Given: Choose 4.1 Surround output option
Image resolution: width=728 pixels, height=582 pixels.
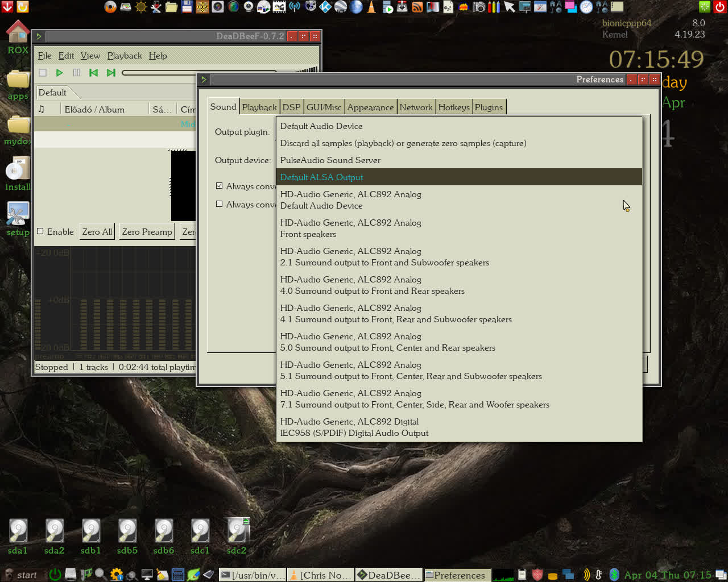Looking at the screenshot, I should [459, 314].
